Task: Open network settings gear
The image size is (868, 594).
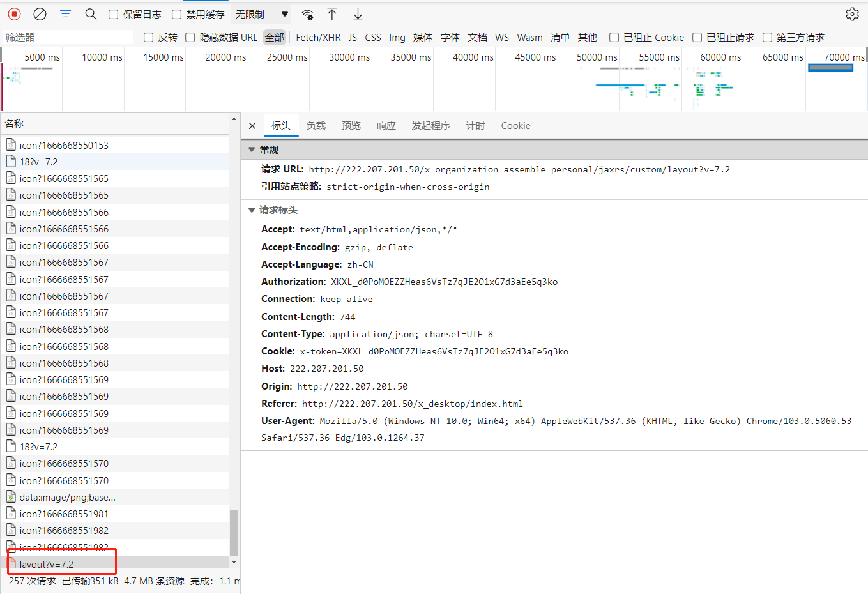Action: pyautogui.click(x=852, y=14)
